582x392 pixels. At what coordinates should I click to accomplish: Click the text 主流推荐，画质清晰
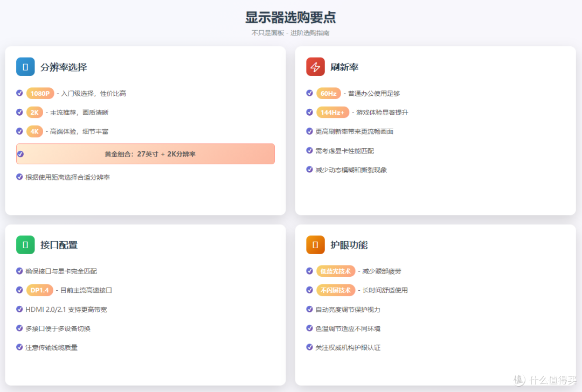79,113
